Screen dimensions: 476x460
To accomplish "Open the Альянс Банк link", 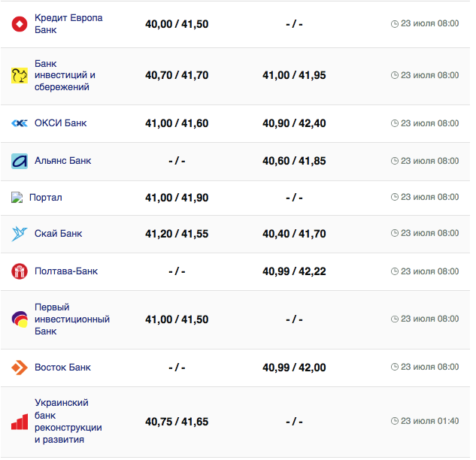I will (x=62, y=161).
